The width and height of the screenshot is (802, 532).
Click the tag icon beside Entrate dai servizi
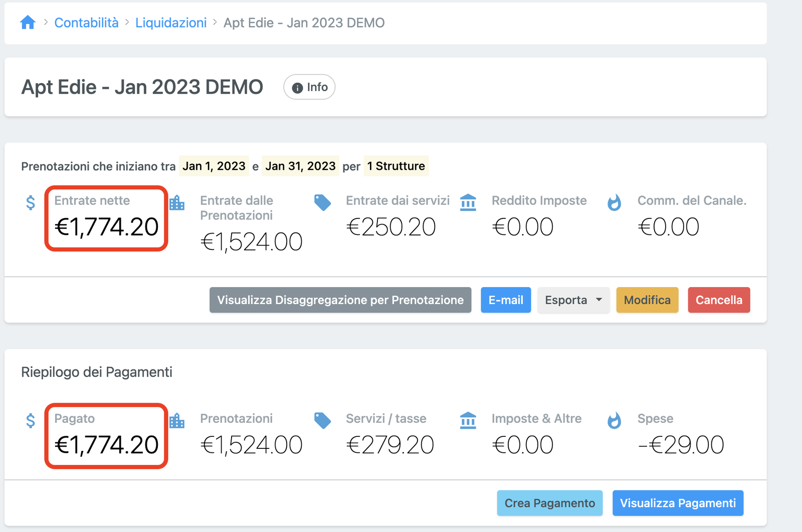322,202
